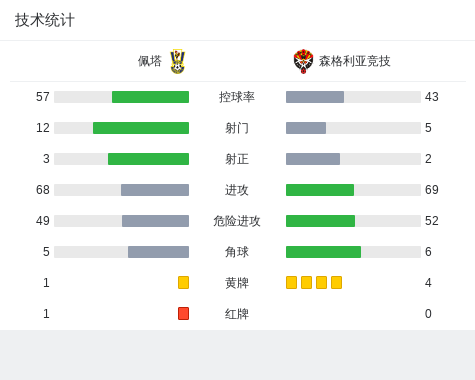This screenshot has width=475, height=380.
Task: Click the 佩塔 team crest logo
Action: 178,61
